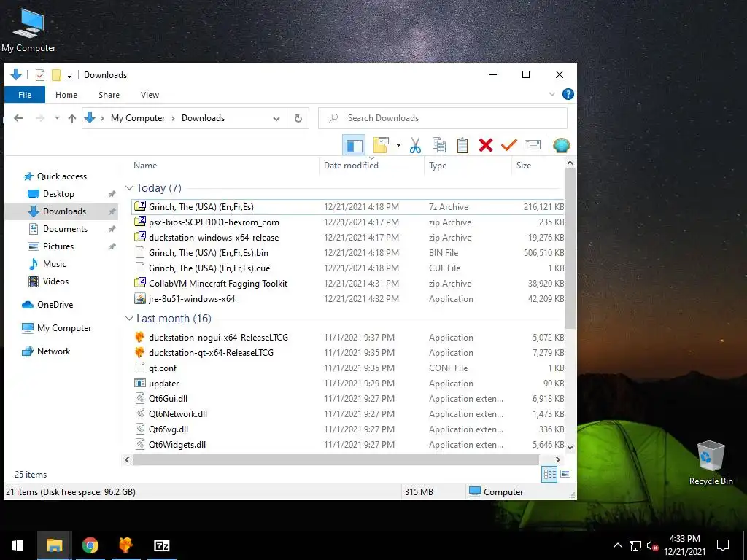Click the Copy toolbar icon
The width and height of the screenshot is (747, 560).
(438, 145)
